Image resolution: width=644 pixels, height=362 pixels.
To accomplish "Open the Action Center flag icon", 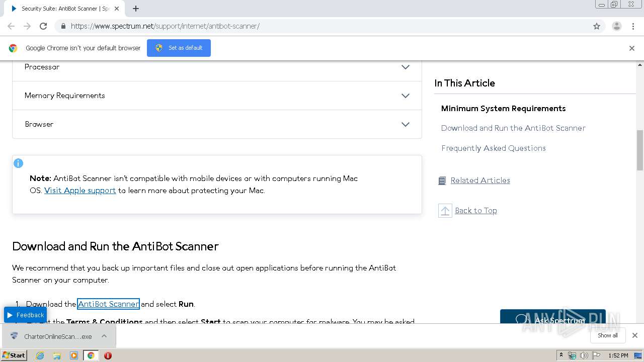I will pos(596,355).
